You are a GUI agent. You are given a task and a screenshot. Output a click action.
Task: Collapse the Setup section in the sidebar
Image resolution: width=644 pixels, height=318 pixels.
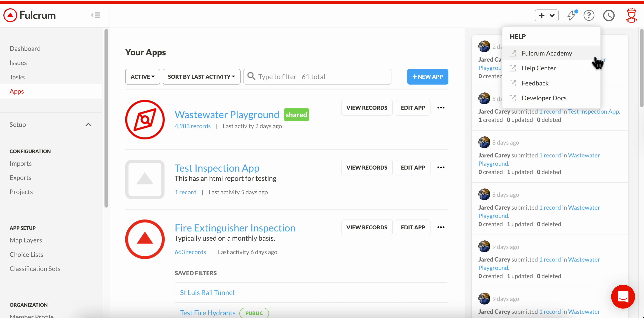click(88, 124)
